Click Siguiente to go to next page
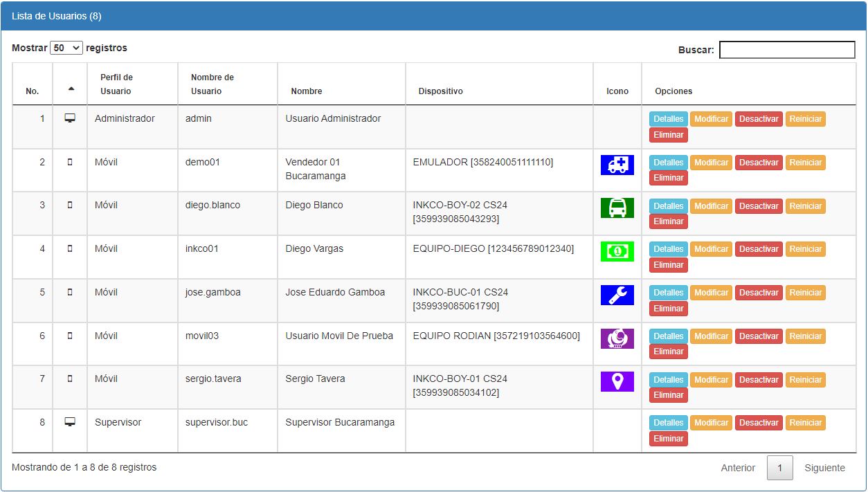Screen dimensions: 868x492 click(x=824, y=468)
